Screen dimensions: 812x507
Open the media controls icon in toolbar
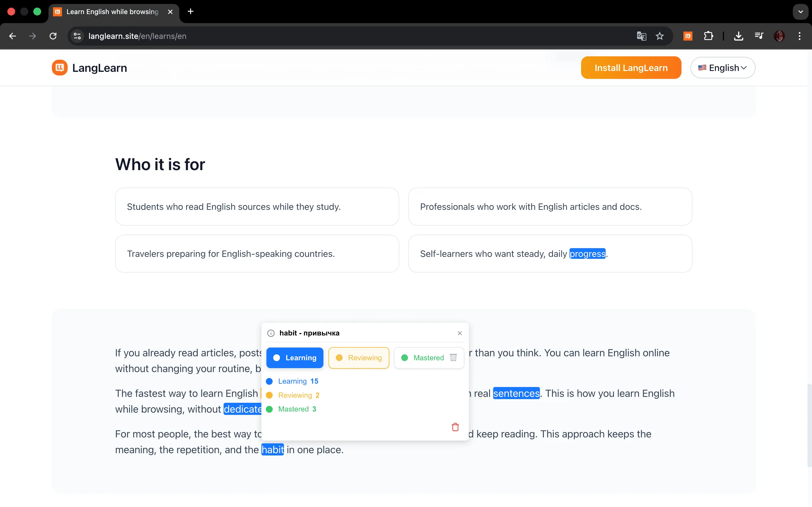(759, 36)
